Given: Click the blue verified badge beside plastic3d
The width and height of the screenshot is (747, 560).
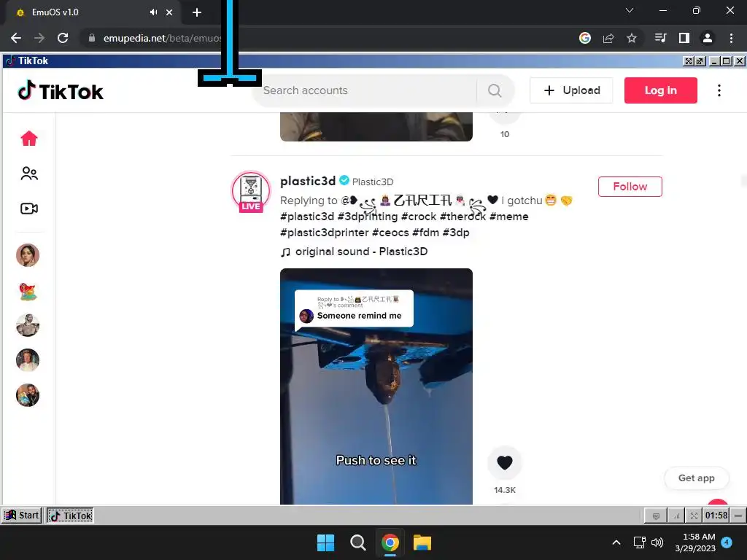Looking at the screenshot, I should pyautogui.click(x=344, y=181).
